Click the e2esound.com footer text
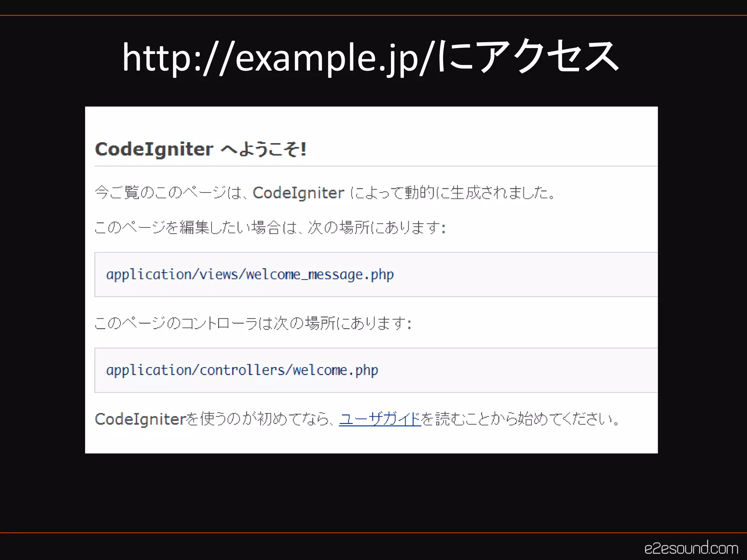Screen dimensions: 747x560 [691, 548]
